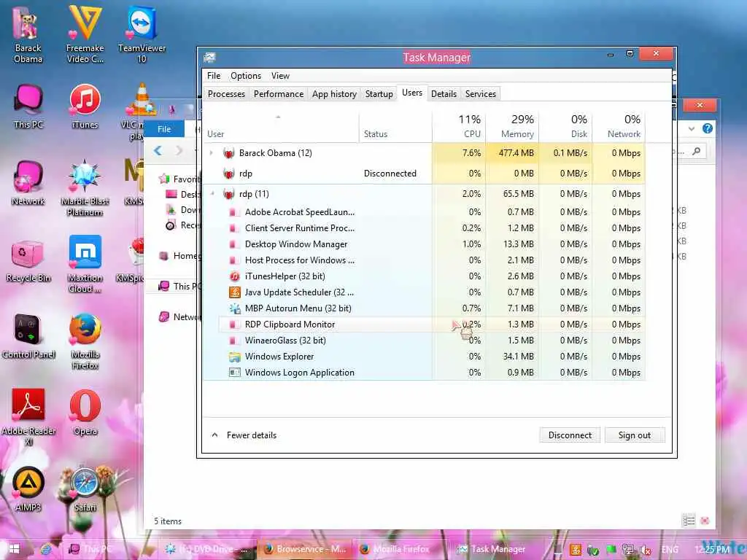Open the Options menu
Viewport: 747px width, 560px height.
(246, 76)
